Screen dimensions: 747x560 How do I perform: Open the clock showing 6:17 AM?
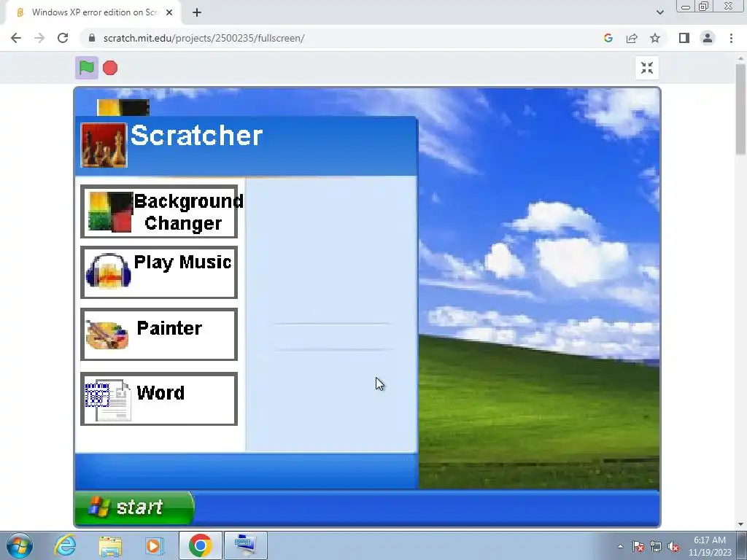(x=710, y=546)
